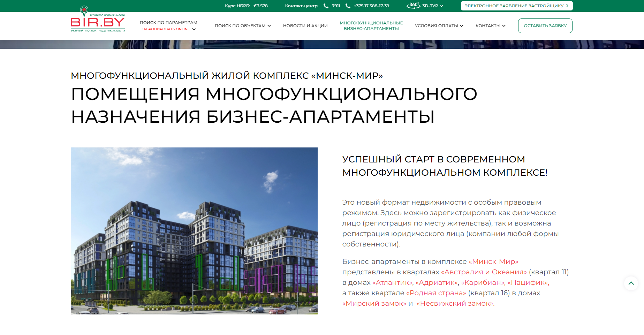Image resolution: width=644 pixels, height=335 pixels.
Task: Click the building complex rendering image
Action: click(194, 231)
